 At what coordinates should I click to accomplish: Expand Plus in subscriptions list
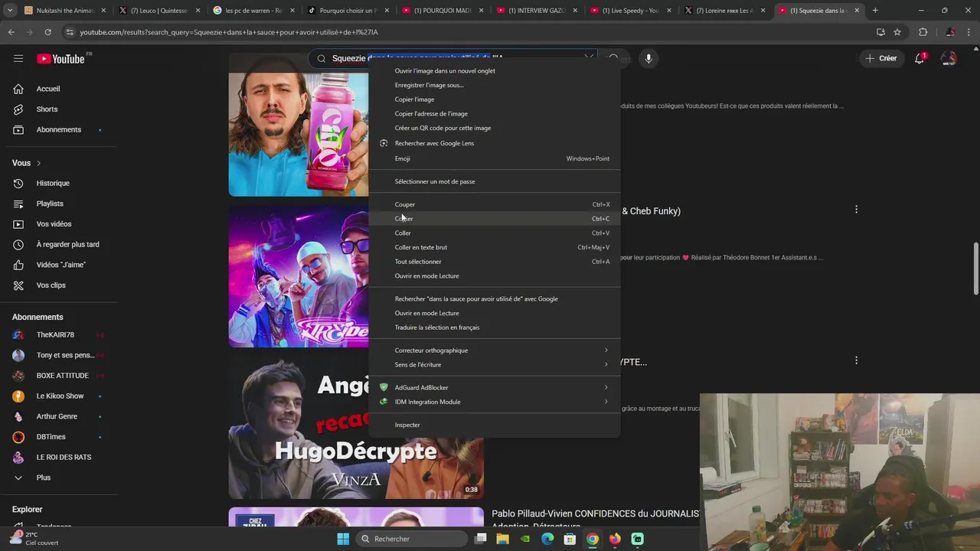point(43,478)
